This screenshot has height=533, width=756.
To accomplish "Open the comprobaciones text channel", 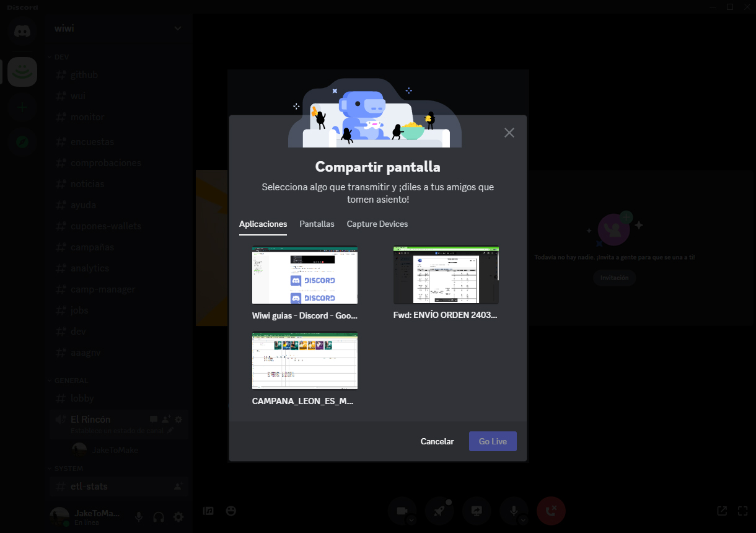I will (x=118, y=163).
